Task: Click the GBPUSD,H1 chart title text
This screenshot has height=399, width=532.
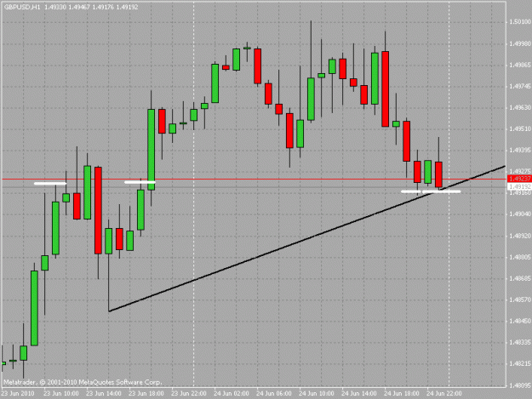Action: (x=22, y=7)
